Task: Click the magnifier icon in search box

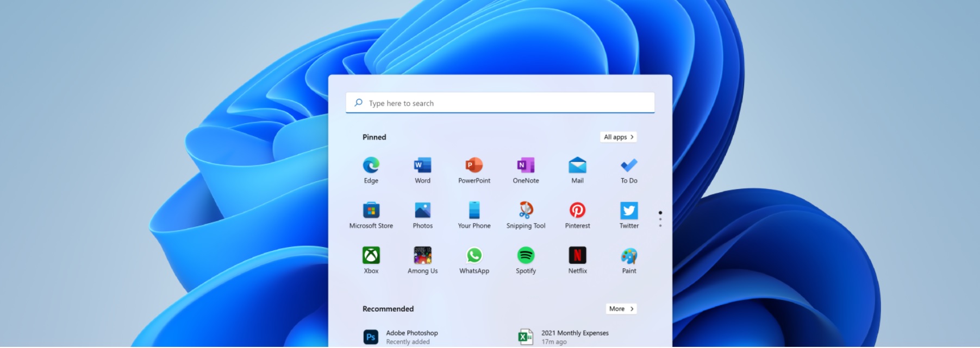Action: tap(359, 103)
